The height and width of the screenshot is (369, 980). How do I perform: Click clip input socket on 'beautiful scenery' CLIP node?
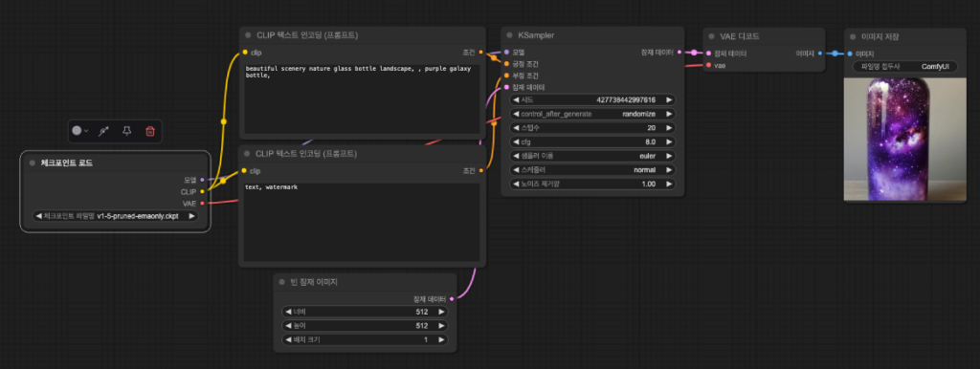pos(244,53)
